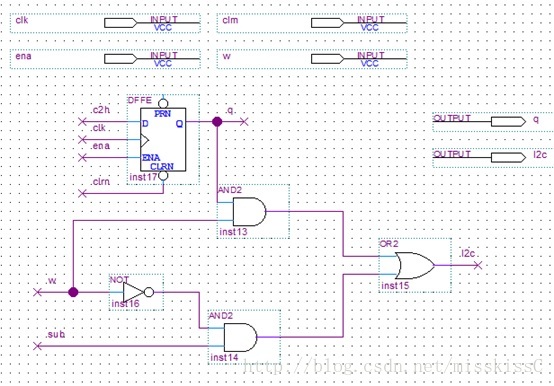Image resolution: width=554 pixels, height=386 pixels.
Task: Click the AND2 gate inst14
Action: pos(241,337)
